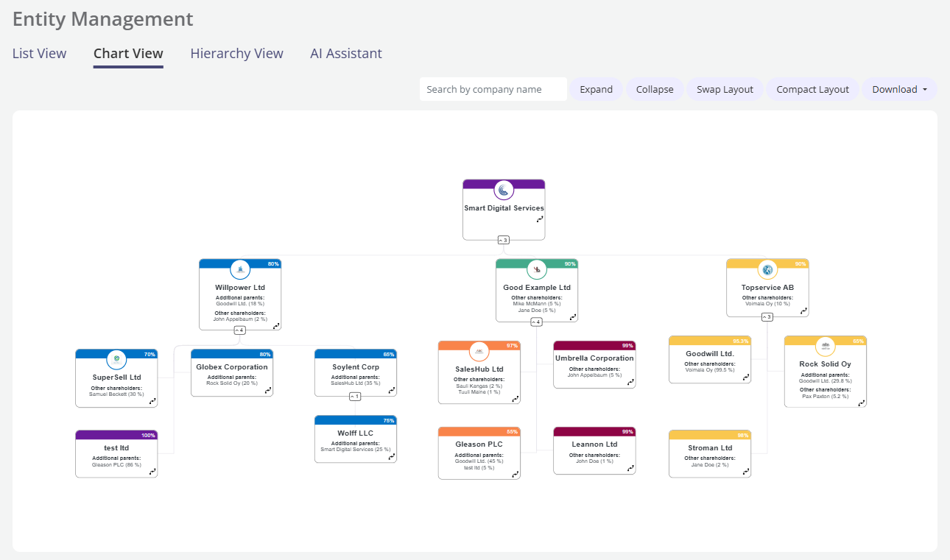
Task: Click the Smart Digital Services logo icon
Action: [504, 191]
